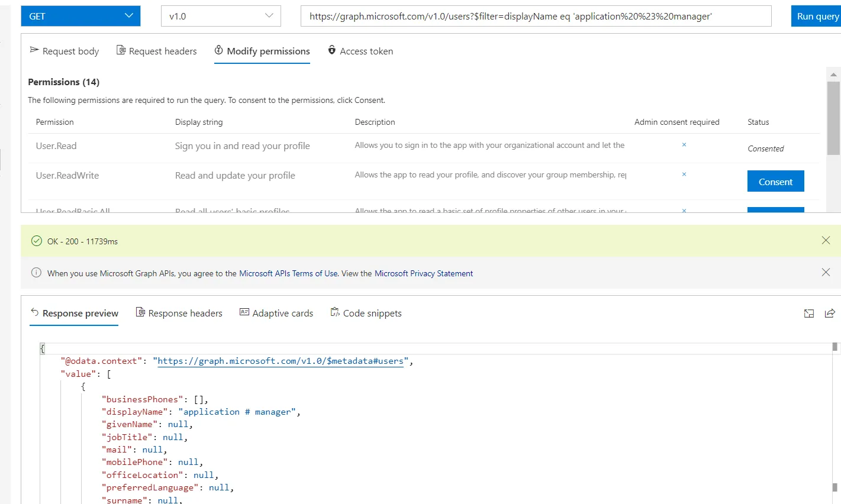Open the Request body tab

tap(65, 51)
